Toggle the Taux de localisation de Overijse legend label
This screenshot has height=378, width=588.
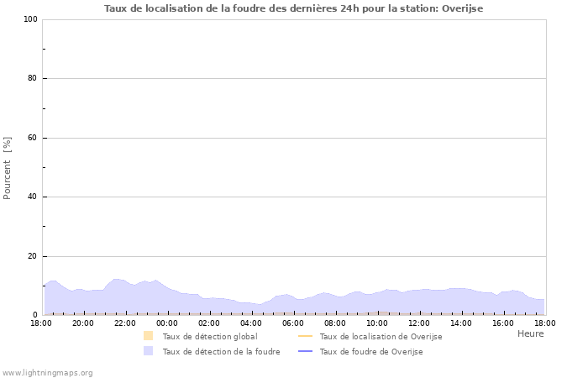pyautogui.click(x=381, y=336)
